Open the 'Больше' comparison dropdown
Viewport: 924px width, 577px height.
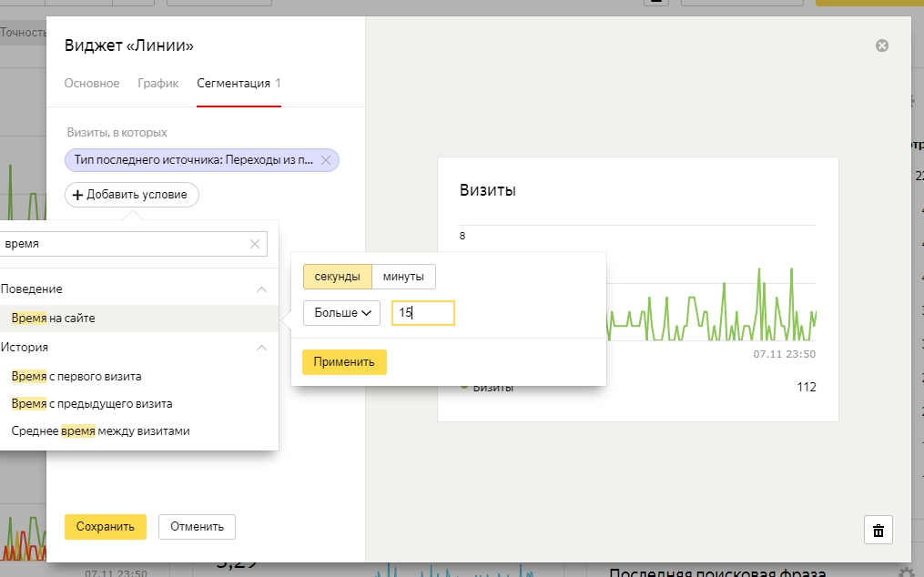tap(341, 313)
